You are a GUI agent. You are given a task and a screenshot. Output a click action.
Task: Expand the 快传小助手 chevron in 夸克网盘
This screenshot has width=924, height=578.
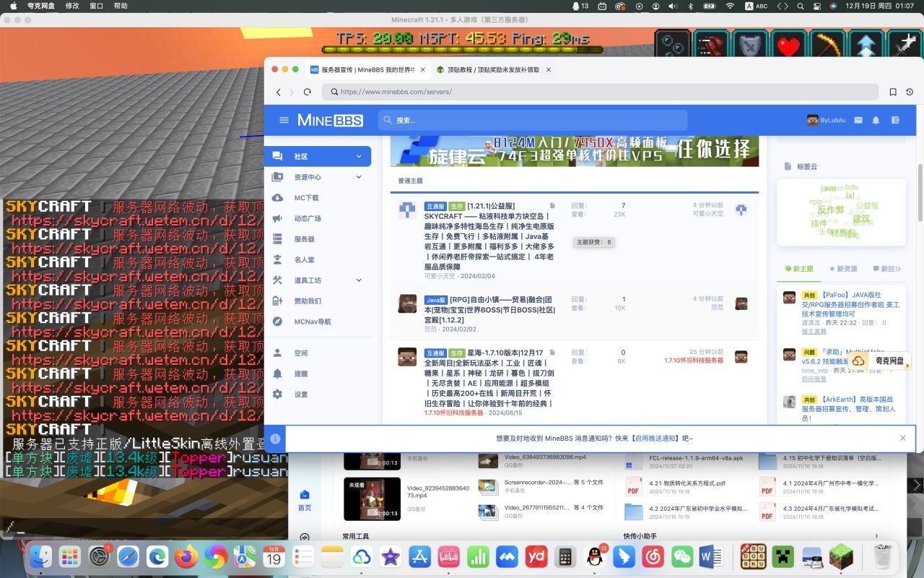[877, 537]
